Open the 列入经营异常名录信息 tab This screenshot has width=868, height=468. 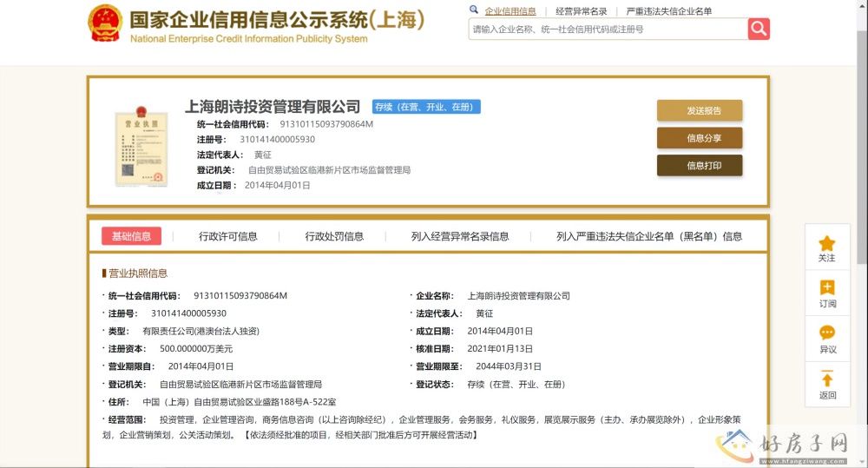[460, 236]
